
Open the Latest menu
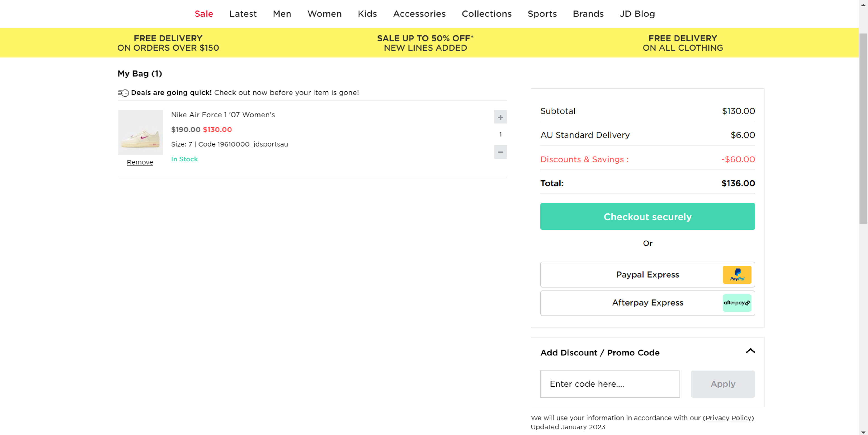click(x=243, y=14)
